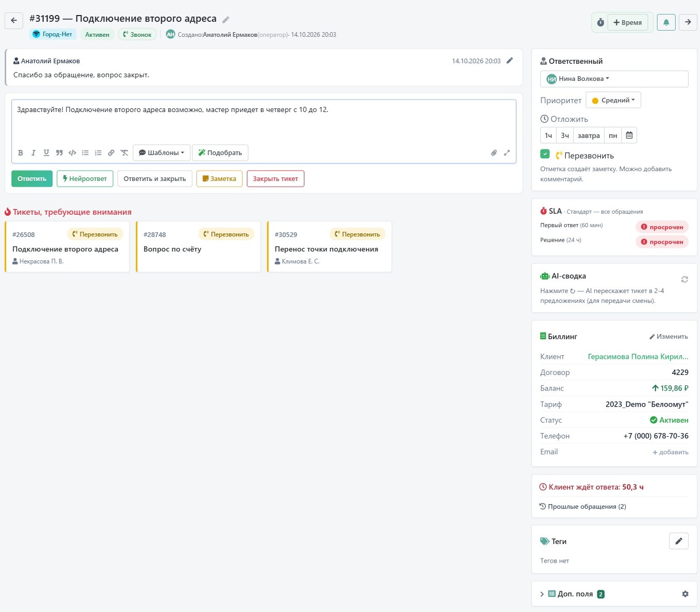Click Подобрать template suggestion button
This screenshot has width=700, height=612.
click(220, 153)
